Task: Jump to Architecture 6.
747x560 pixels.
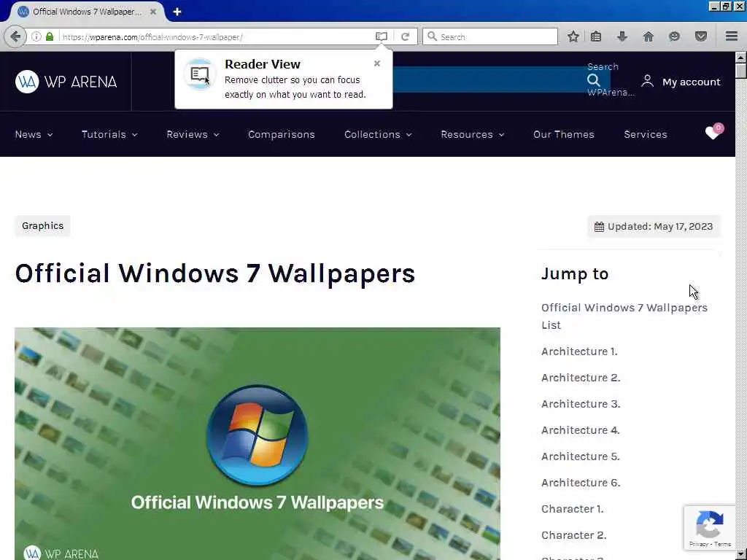Action: 581,483
